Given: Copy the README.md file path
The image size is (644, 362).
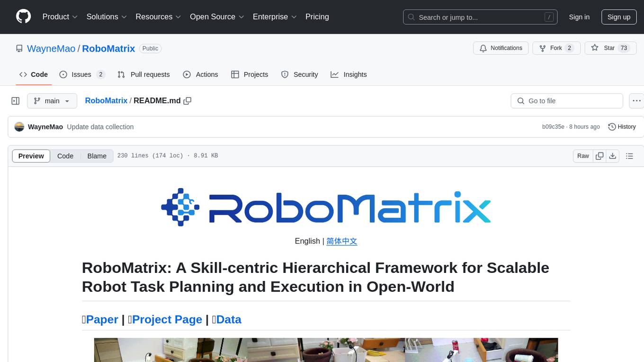Looking at the screenshot, I should [x=188, y=101].
